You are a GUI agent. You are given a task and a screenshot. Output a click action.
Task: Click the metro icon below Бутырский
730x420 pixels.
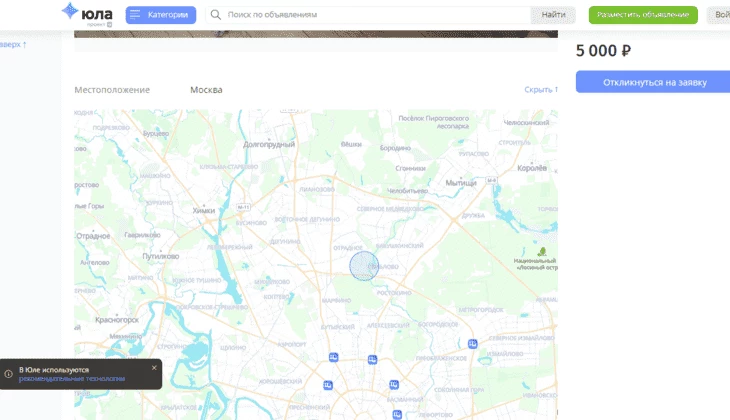pyautogui.click(x=333, y=357)
